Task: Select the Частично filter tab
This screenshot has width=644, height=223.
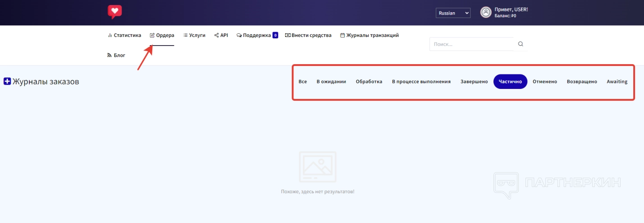Action: (x=510, y=82)
